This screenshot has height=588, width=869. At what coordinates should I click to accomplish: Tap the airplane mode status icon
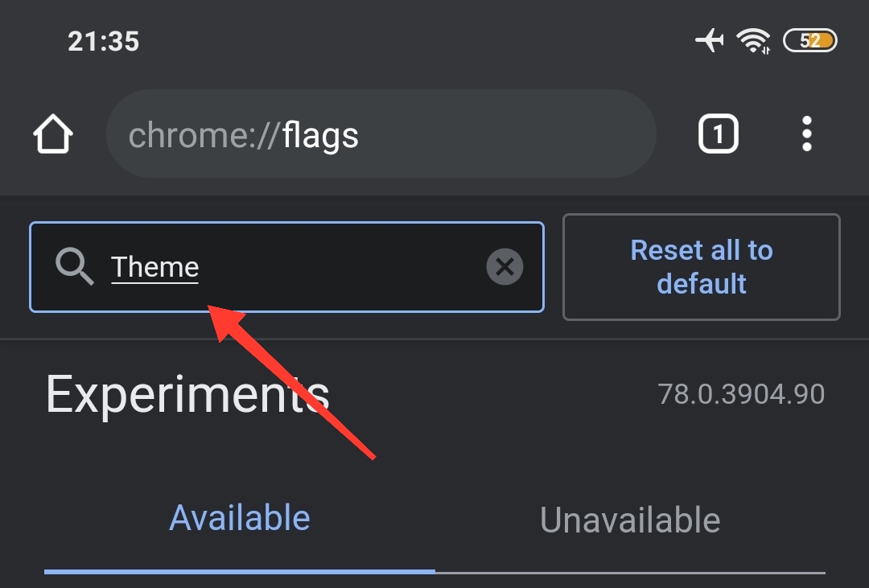point(709,40)
